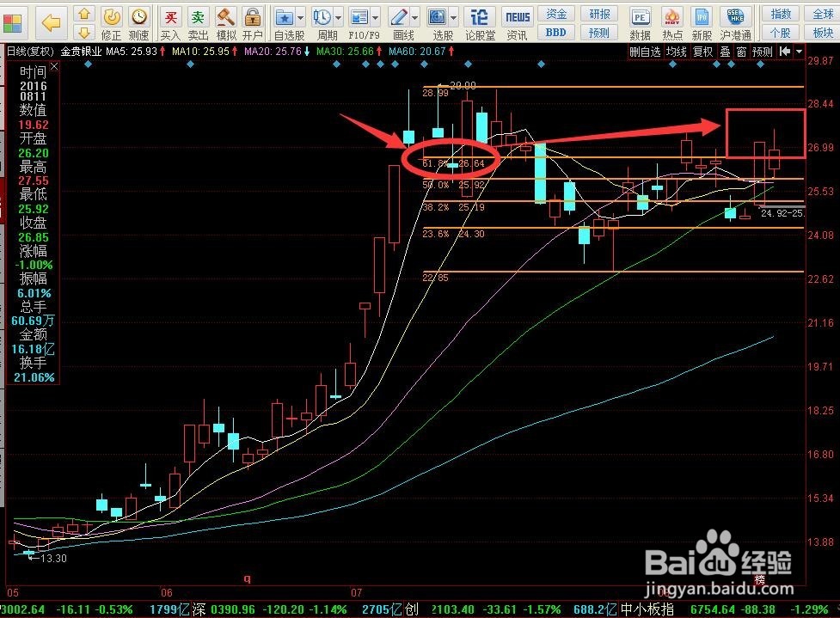Click the 金贵银业 stock name
This screenshot has width=840, height=618.
pos(80,52)
